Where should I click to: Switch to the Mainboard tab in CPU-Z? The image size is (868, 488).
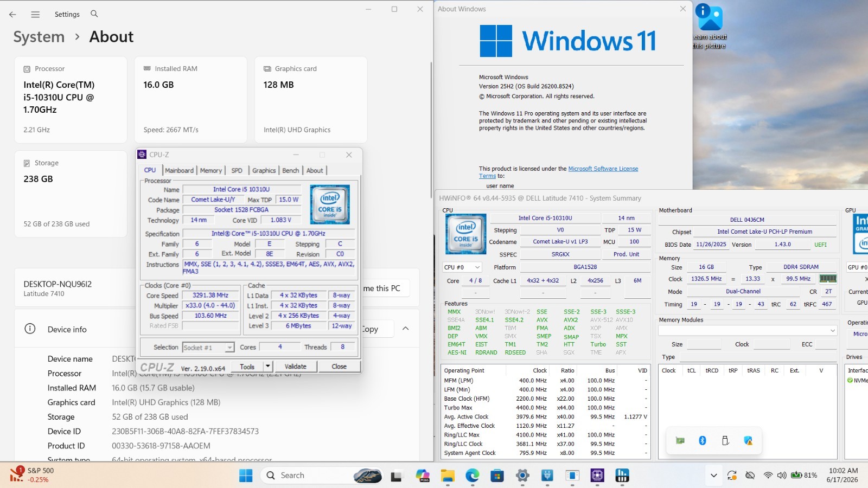(179, 170)
